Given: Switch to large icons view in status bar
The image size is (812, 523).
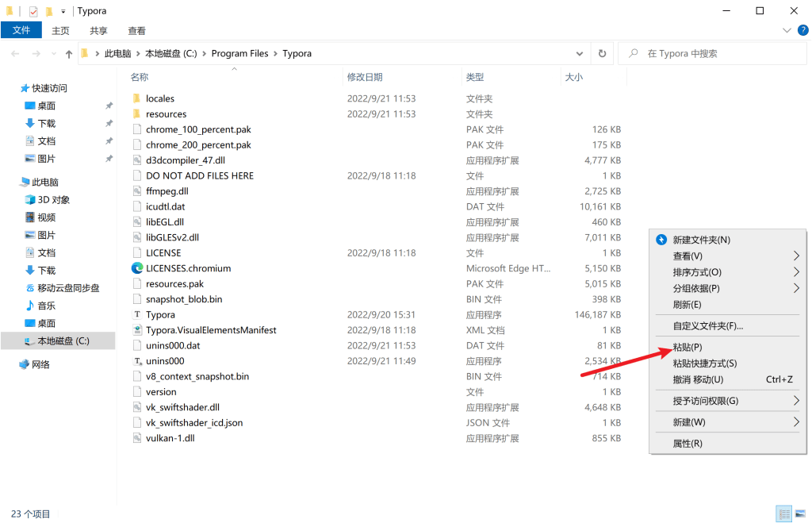Looking at the screenshot, I should [x=800, y=514].
